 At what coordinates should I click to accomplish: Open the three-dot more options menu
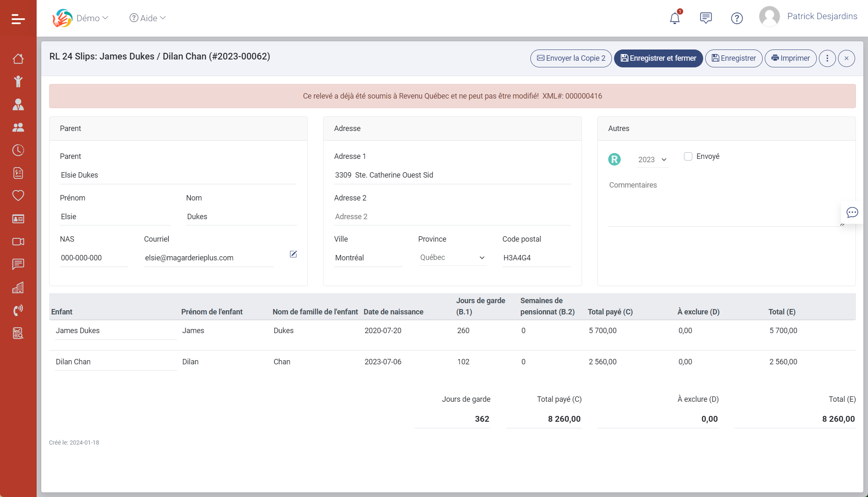click(x=827, y=58)
